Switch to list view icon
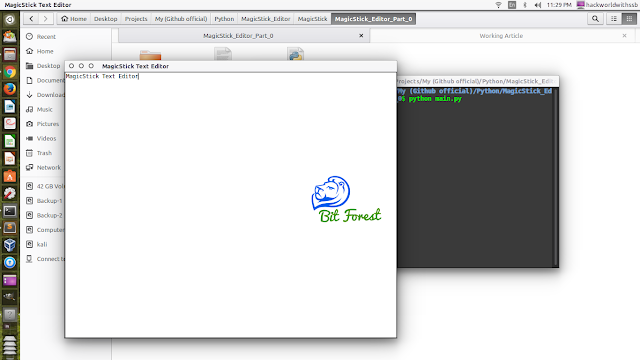 click(614, 19)
